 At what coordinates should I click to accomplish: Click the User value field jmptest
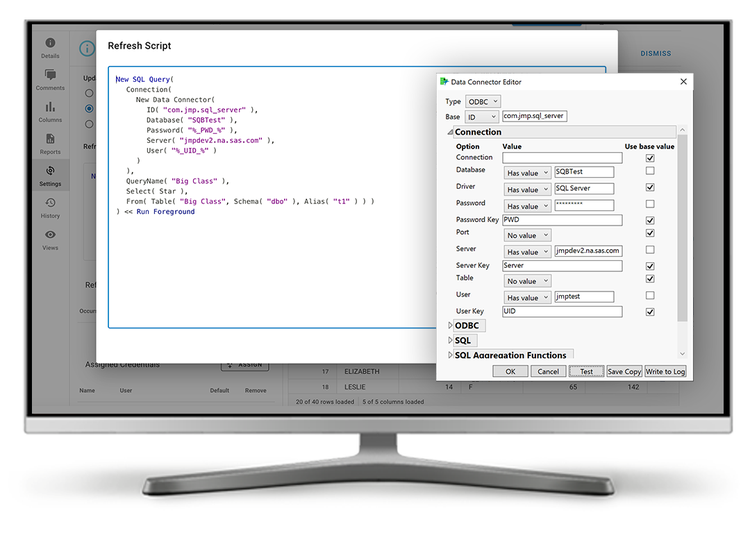pos(584,297)
